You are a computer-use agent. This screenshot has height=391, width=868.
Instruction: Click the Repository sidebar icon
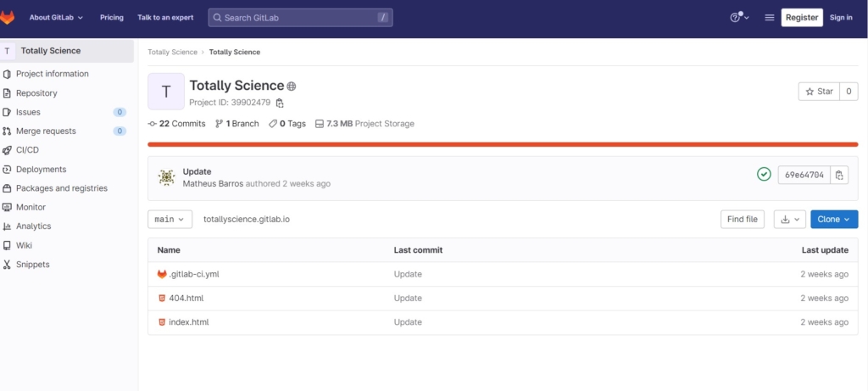click(x=7, y=93)
